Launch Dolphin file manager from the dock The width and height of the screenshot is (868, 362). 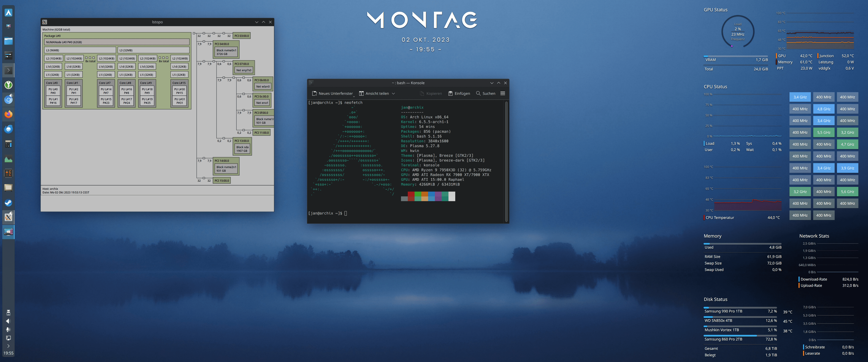[8, 41]
